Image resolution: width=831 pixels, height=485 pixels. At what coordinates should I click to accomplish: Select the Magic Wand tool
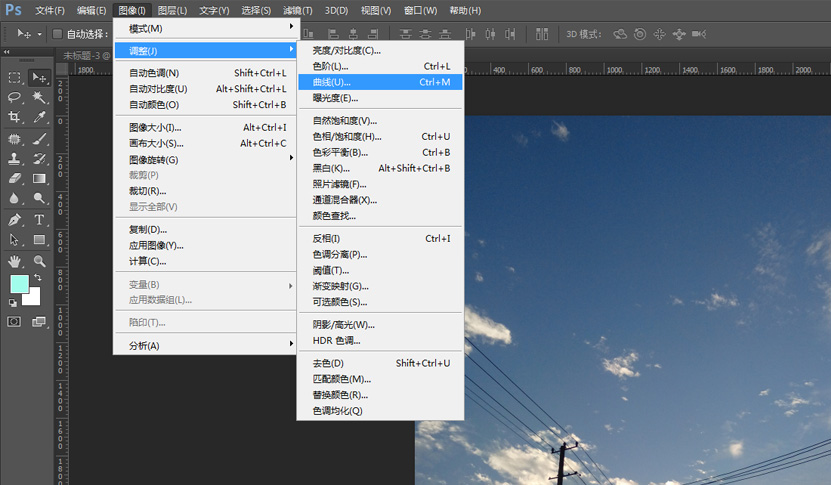pos(40,97)
